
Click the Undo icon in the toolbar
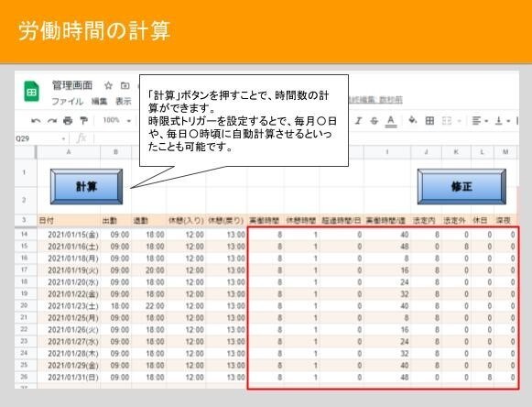click(36, 121)
